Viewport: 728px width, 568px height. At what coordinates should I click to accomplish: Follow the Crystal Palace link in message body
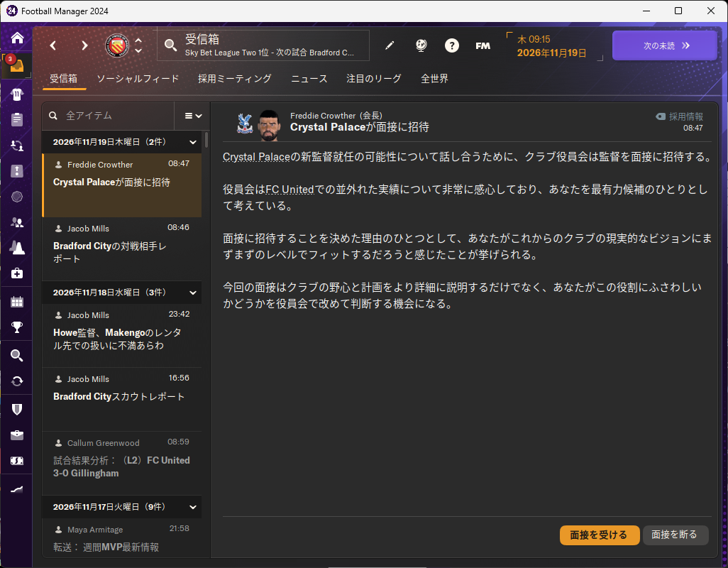tap(256, 157)
